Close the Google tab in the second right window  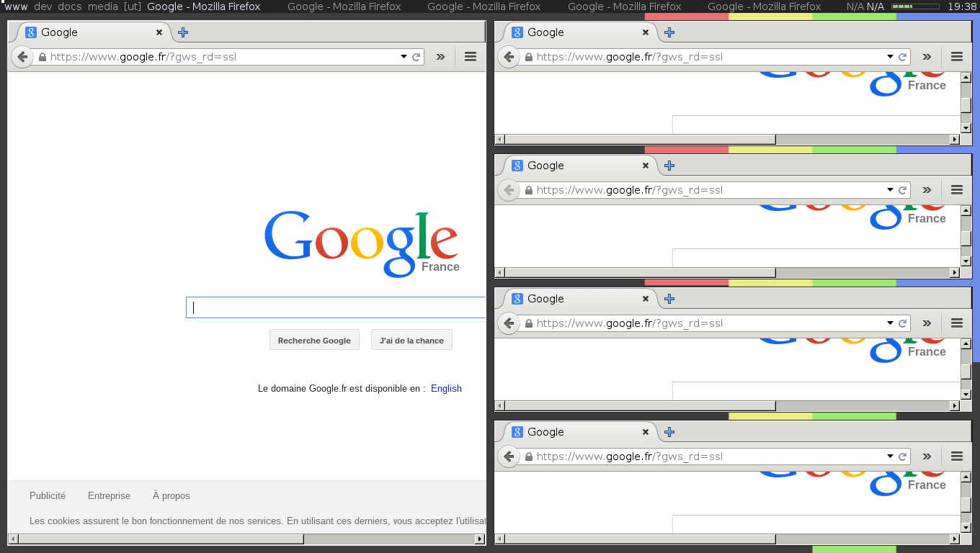pos(646,166)
